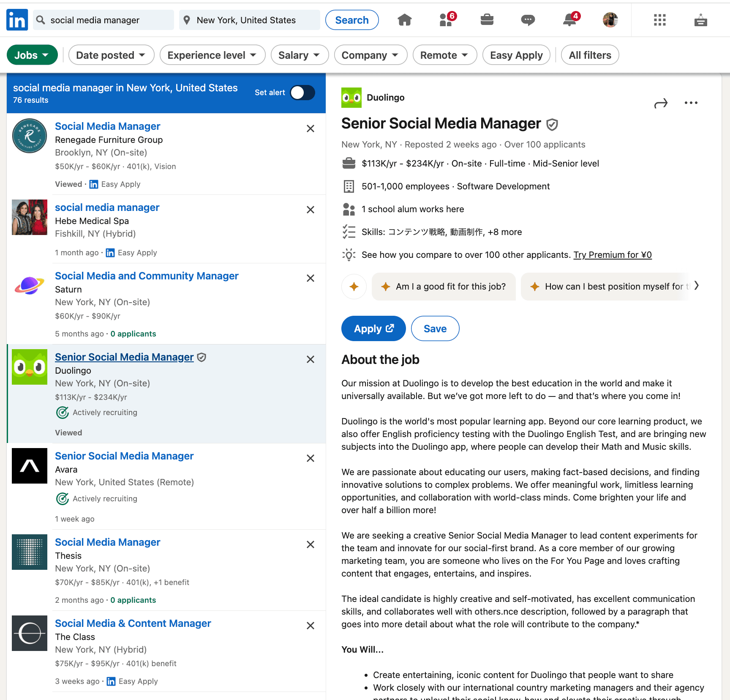The height and width of the screenshot is (700, 730).
Task: Open Notifications bell icon
Action: (x=569, y=20)
